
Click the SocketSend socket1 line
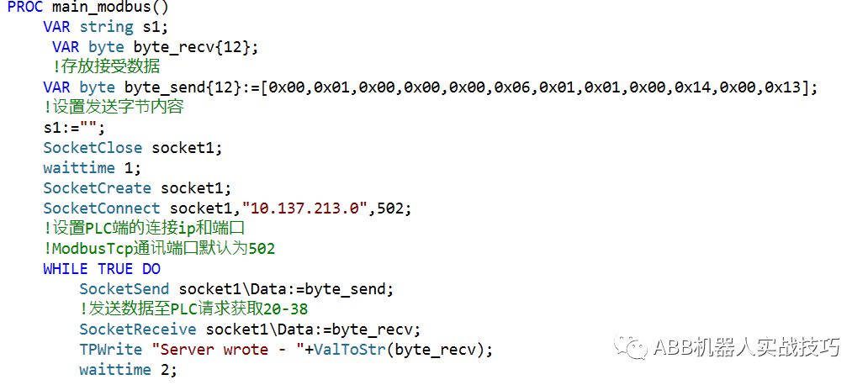click(x=237, y=289)
